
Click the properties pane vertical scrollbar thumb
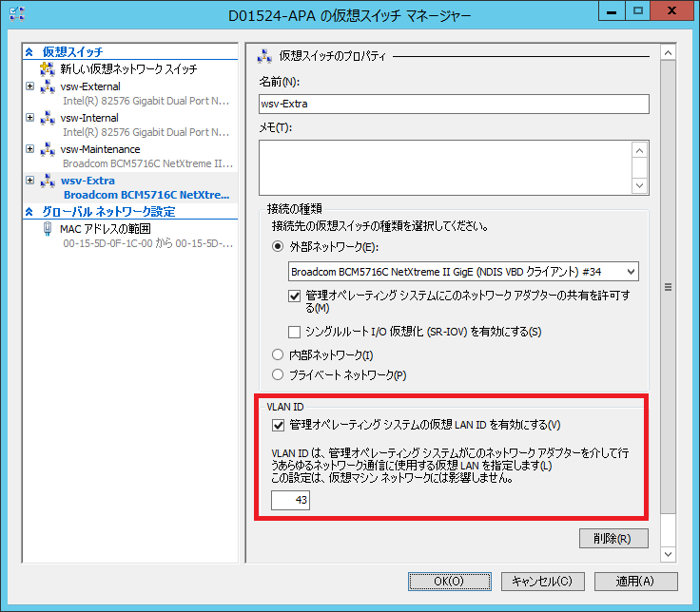(669, 287)
